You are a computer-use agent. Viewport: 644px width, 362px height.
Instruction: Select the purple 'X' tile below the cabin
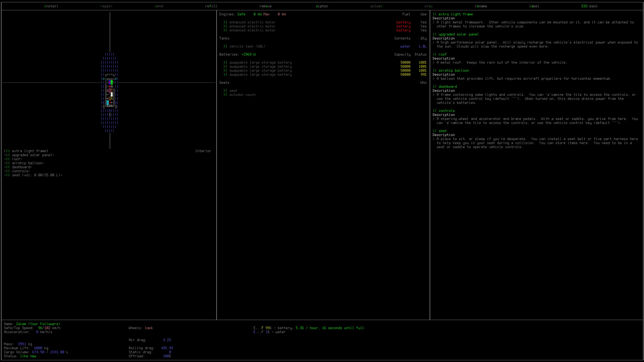tap(110, 111)
